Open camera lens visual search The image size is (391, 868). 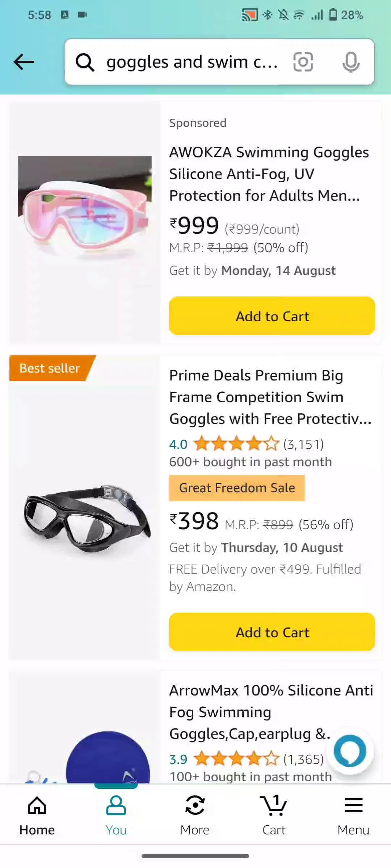point(303,62)
